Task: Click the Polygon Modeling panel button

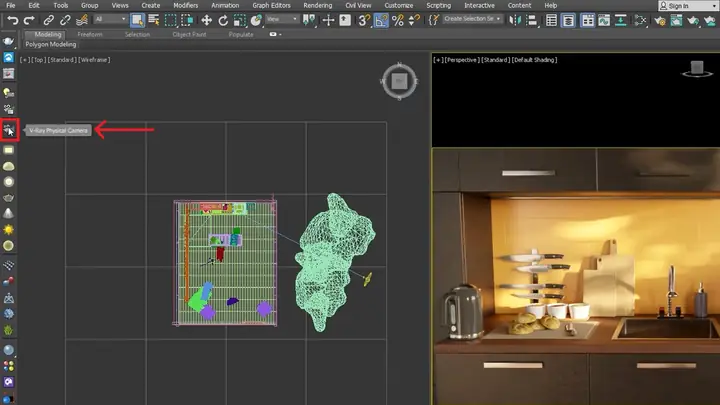Action: pyautogui.click(x=51, y=45)
